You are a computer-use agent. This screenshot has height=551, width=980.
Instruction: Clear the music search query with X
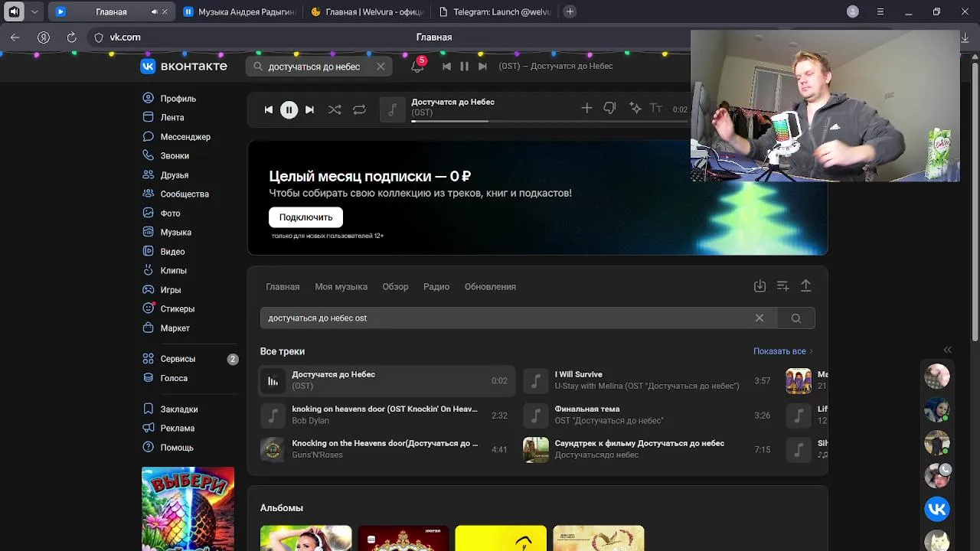click(x=759, y=318)
